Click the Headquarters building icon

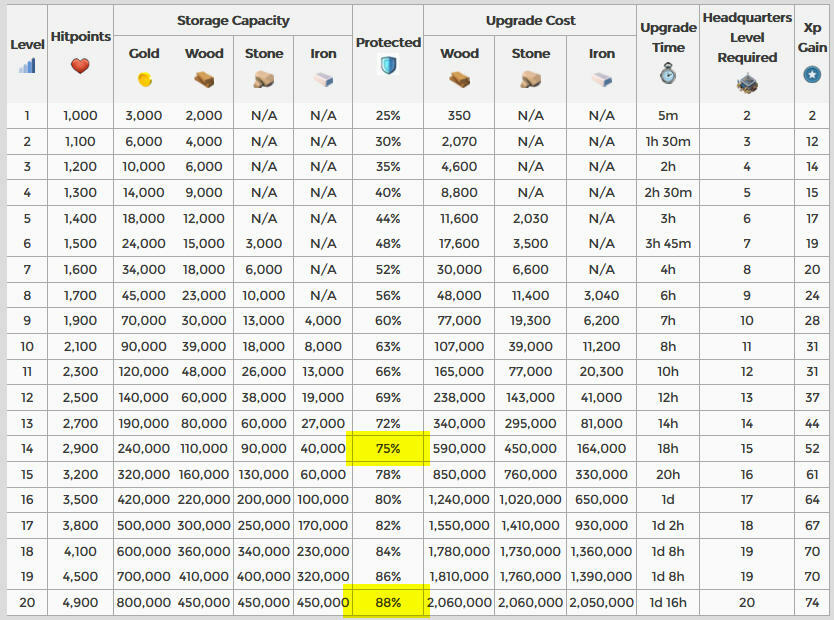click(746, 85)
